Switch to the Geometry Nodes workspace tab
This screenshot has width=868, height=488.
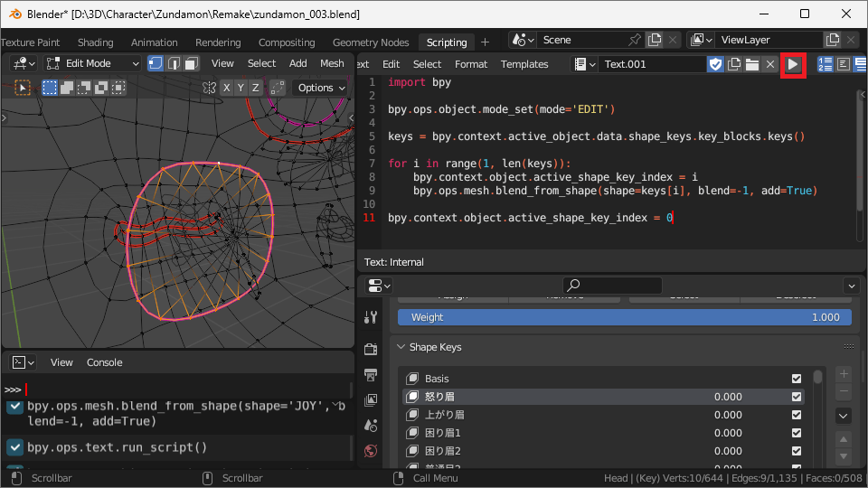click(x=370, y=42)
